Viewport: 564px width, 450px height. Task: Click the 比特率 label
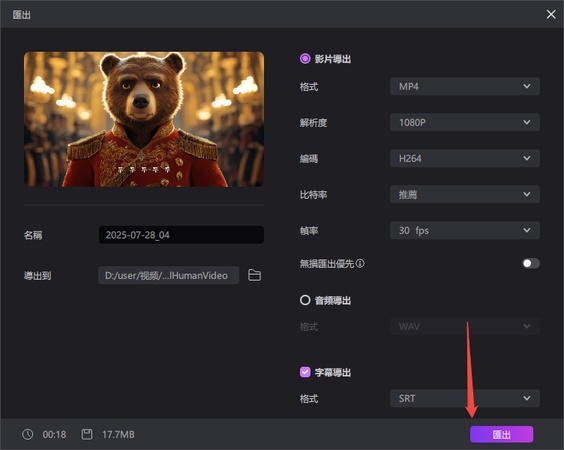coord(313,195)
